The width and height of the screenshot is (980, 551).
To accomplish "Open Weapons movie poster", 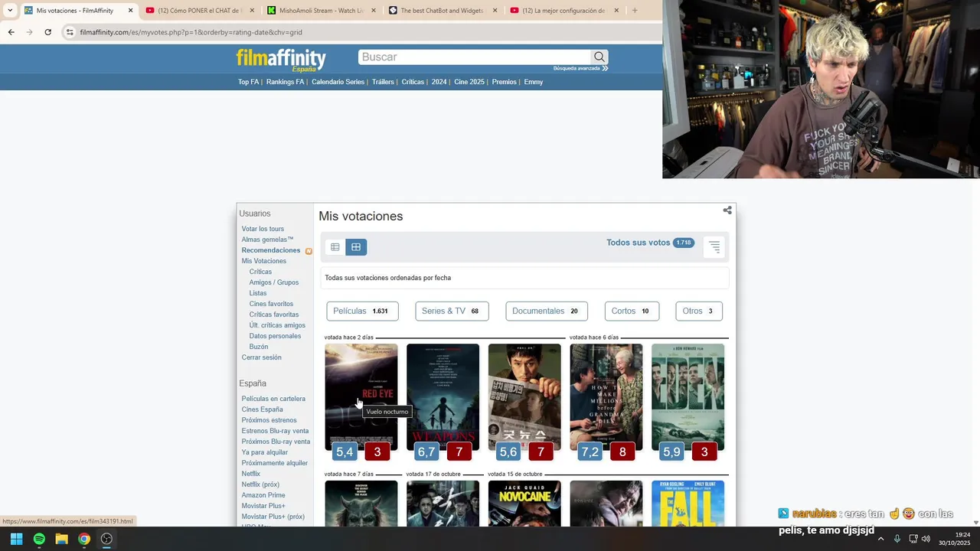I will coord(443,396).
